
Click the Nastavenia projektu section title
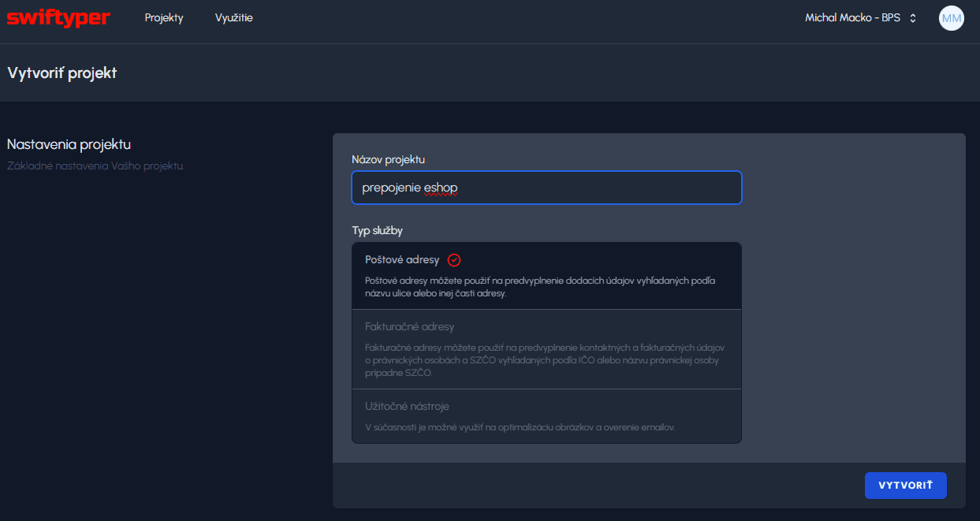[x=69, y=144]
